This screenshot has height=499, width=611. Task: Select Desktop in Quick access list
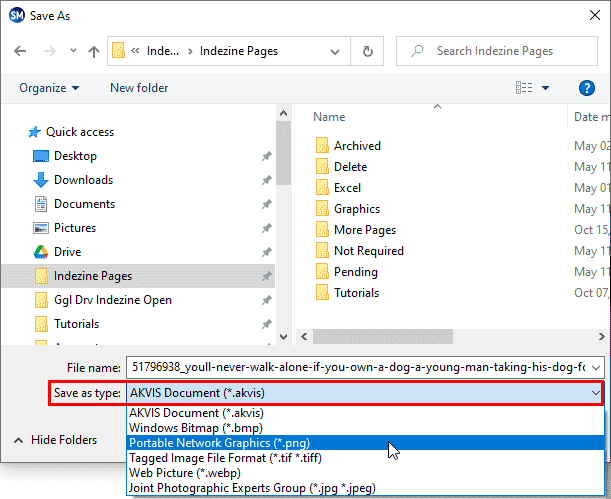pyautogui.click(x=75, y=156)
